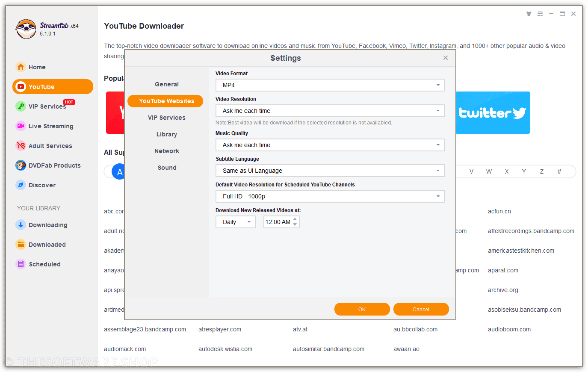Screen dimensions: 588x372
Task: Expand the Subtitle Language dropdown
Action: (x=330, y=171)
